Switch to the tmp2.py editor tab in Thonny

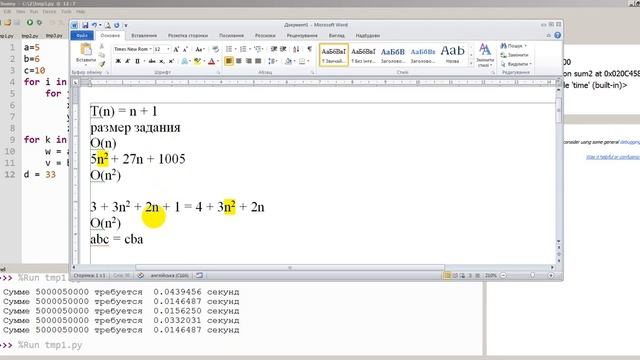pyautogui.click(x=30, y=36)
